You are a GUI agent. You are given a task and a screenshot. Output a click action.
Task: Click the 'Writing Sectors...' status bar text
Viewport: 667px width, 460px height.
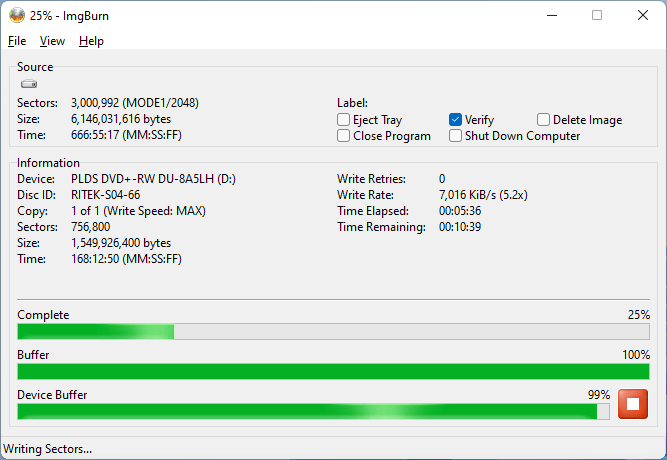click(x=48, y=449)
